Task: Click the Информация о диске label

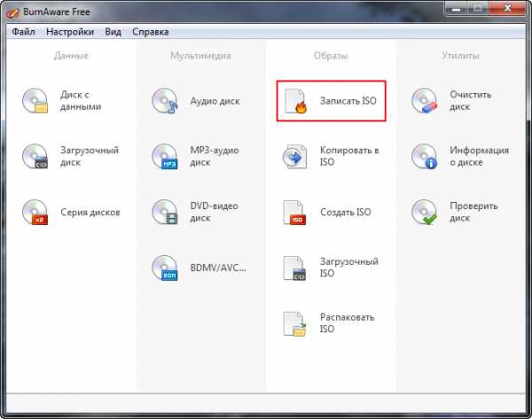Action: [479, 156]
